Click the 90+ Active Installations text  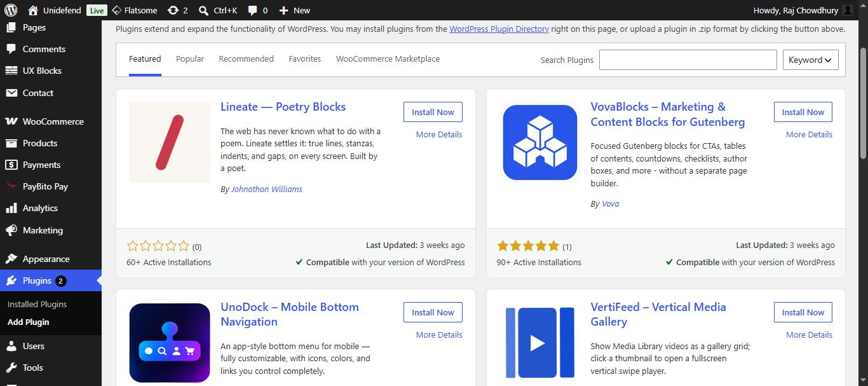point(539,262)
